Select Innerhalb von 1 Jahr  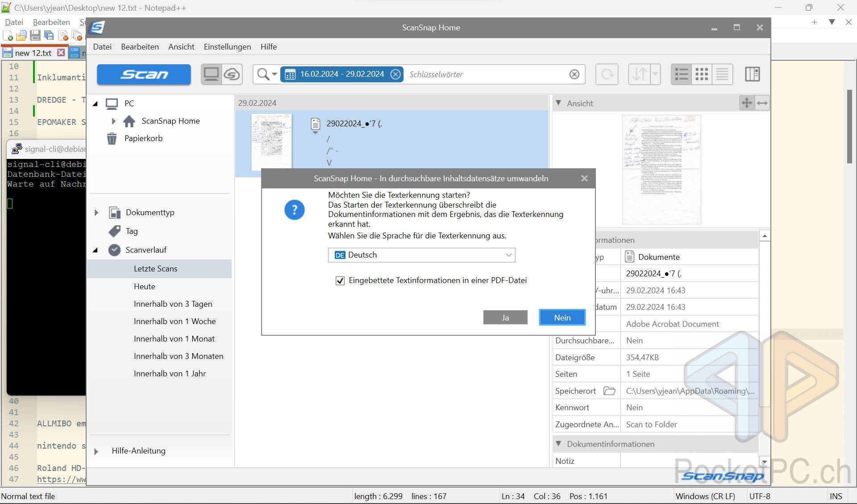coord(170,374)
